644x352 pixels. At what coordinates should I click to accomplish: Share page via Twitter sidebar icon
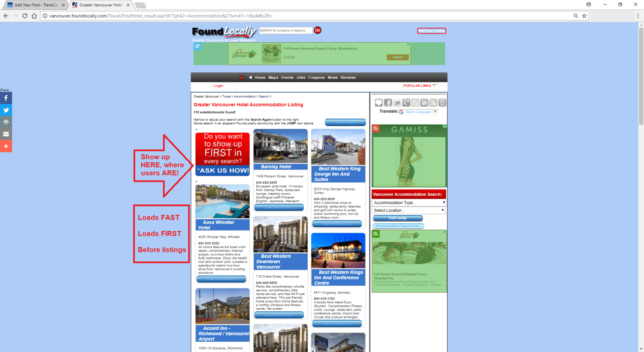6,110
